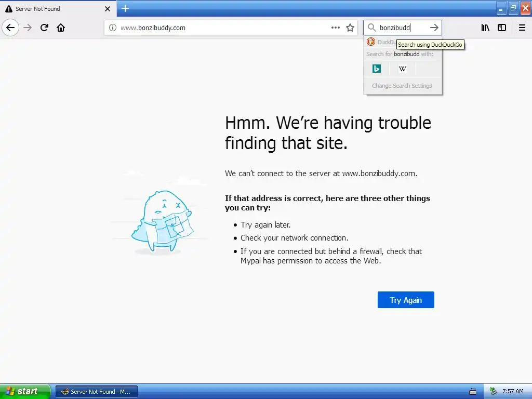Open the Windows start menu
Image resolution: width=532 pixels, height=399 pixels.
[x=25, y=392]
